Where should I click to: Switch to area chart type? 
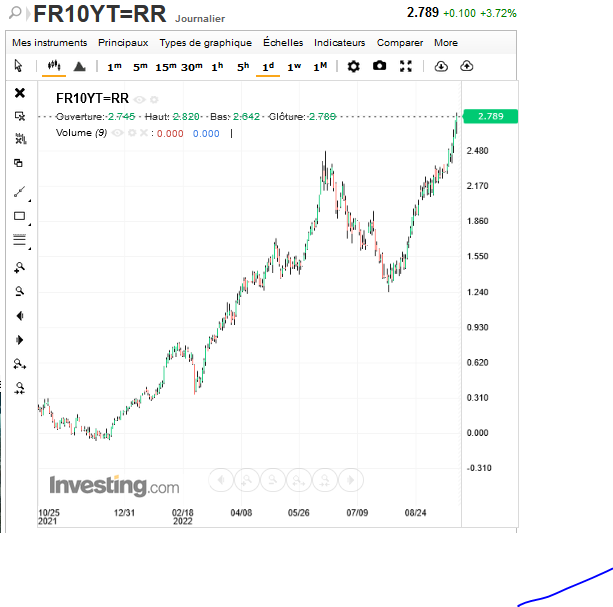80,66
